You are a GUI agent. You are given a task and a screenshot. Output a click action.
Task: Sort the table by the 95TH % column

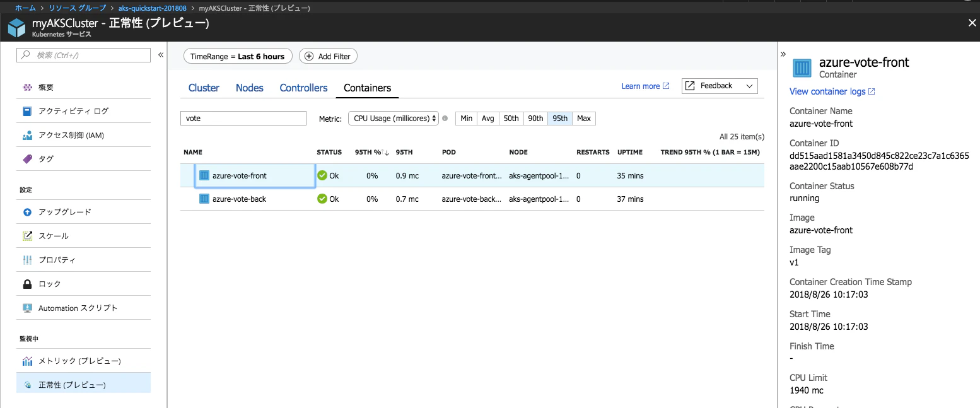(x=371, y=153)
